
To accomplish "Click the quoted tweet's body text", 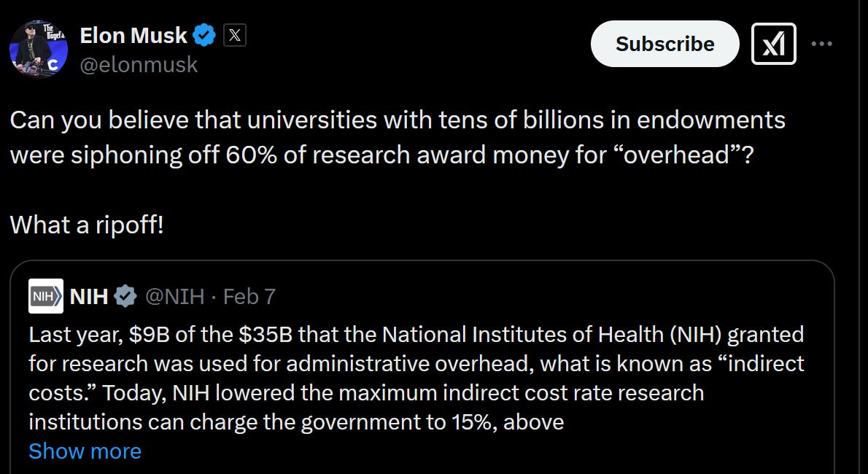I will [416, 378].
